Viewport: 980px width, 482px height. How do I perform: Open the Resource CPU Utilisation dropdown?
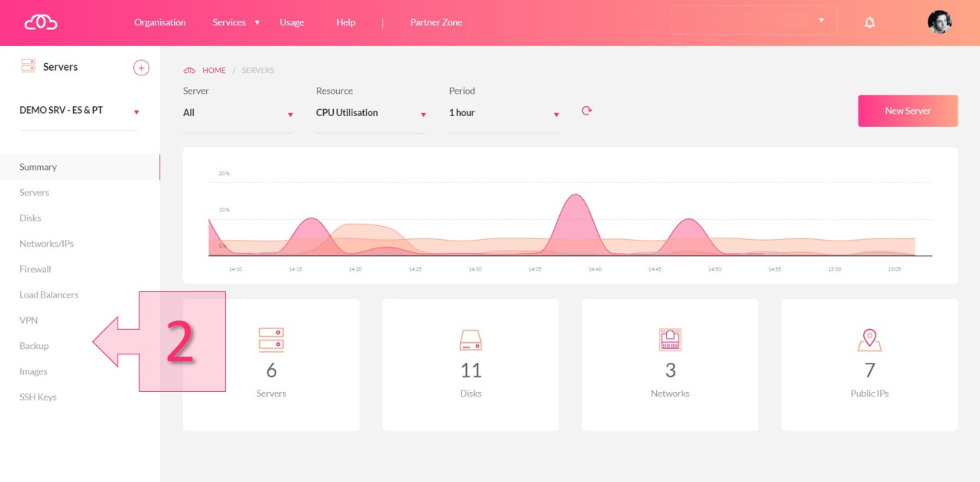pyautogui.click(x=371, y=113)
